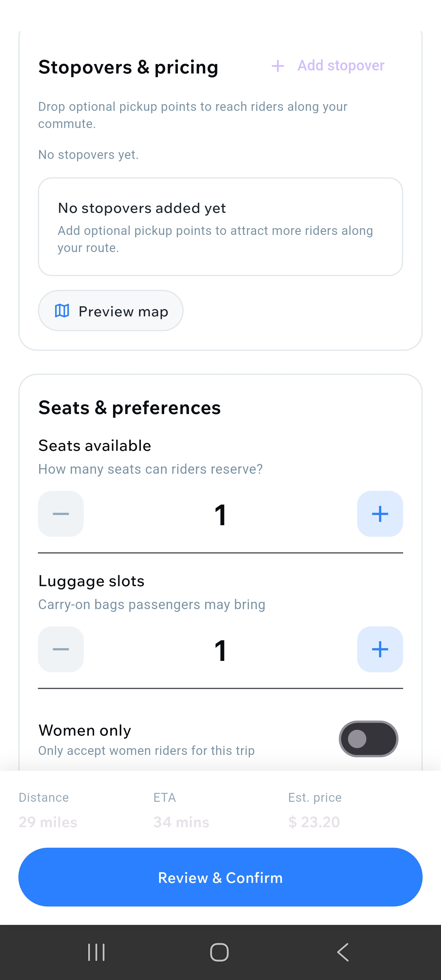This screenshot has height=980, width=441.
Task: Tap the back arrow in the navigation bar
Action: [x=343, y=952]
